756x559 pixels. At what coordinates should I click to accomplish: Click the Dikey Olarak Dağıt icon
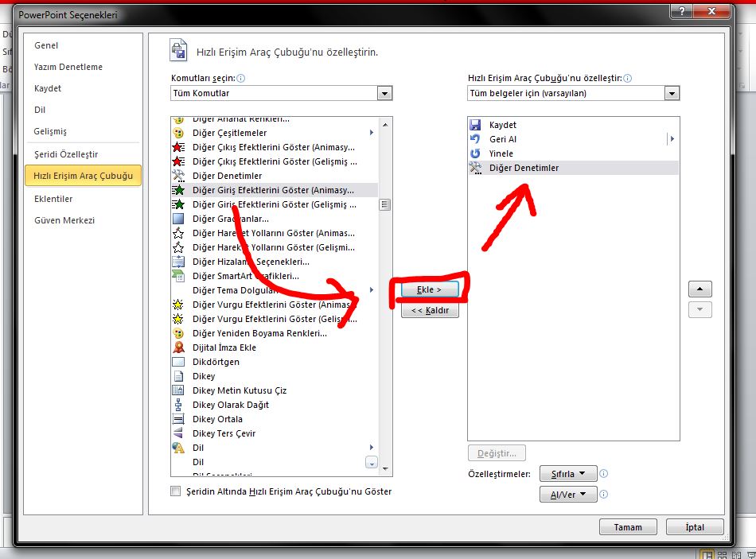178,405
